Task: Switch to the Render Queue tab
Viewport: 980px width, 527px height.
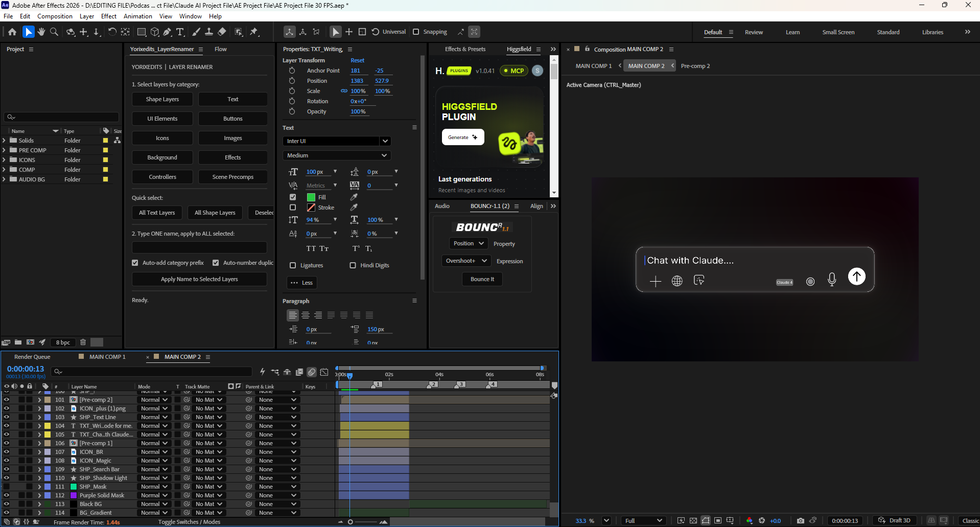Action: 32,357
